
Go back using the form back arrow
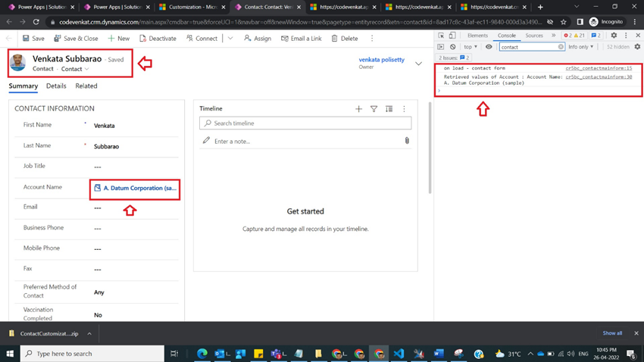9,38
